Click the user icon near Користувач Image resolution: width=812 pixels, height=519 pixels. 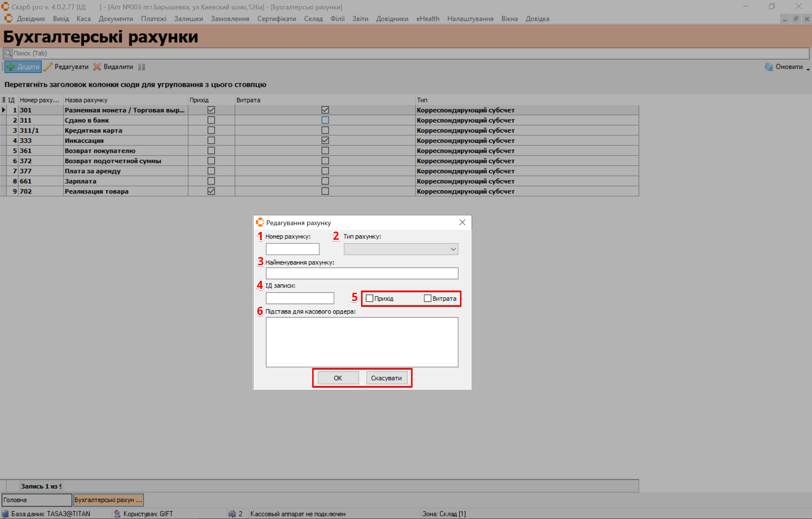pos(117,514)
